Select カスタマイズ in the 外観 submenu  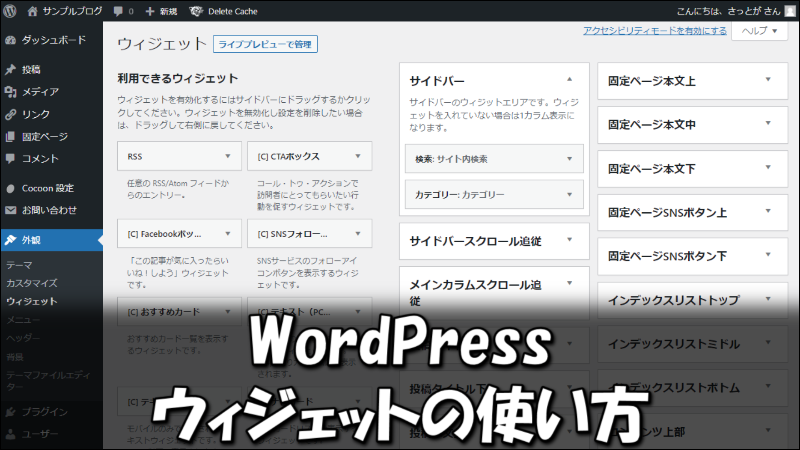pos(31,283)
